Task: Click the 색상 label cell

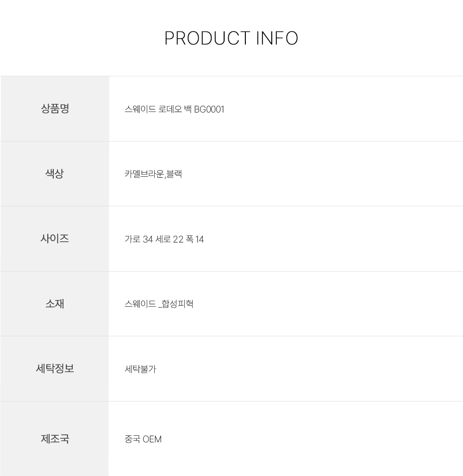Action: point(55,173)
